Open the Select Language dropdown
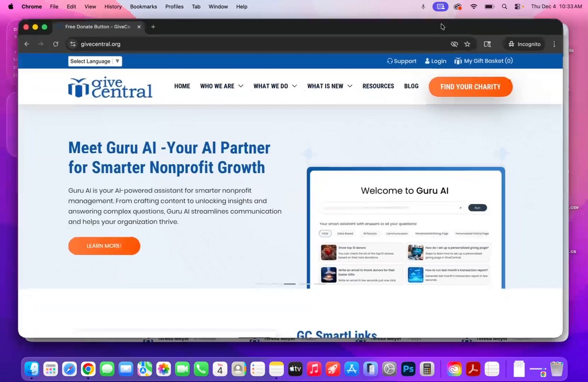Image resolution: width=588 pixels, height=382 pixels. point(95,61)
